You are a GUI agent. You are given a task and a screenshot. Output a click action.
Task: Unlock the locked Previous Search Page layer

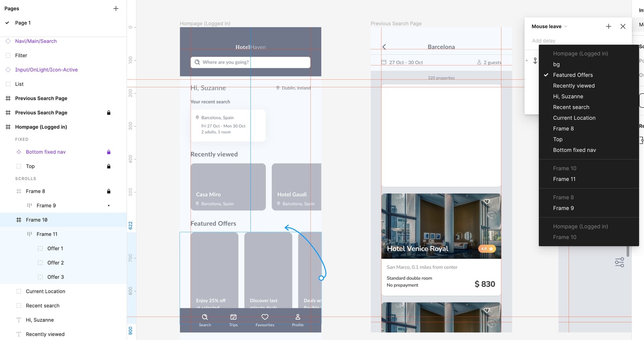click(x=109, y=113)
